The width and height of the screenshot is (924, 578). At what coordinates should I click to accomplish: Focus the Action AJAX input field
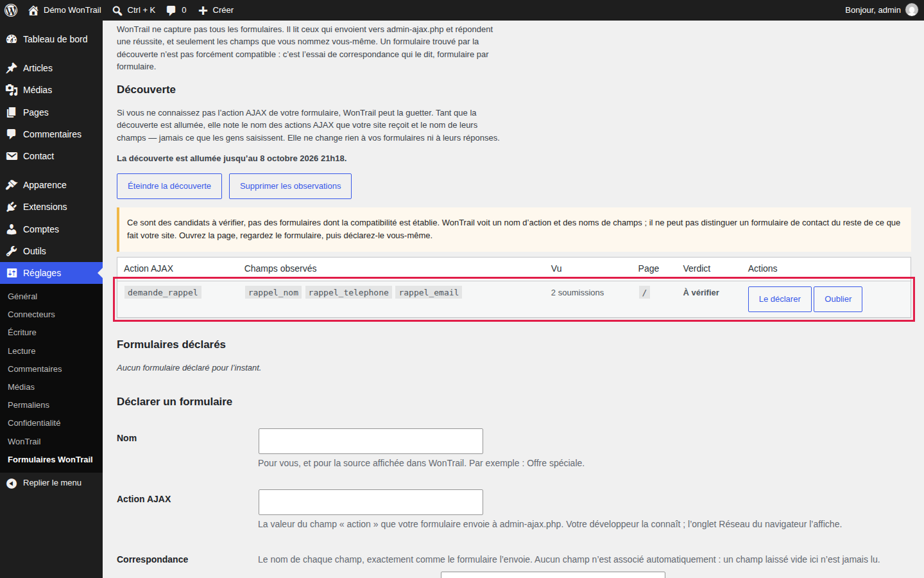tap(371, 502)
